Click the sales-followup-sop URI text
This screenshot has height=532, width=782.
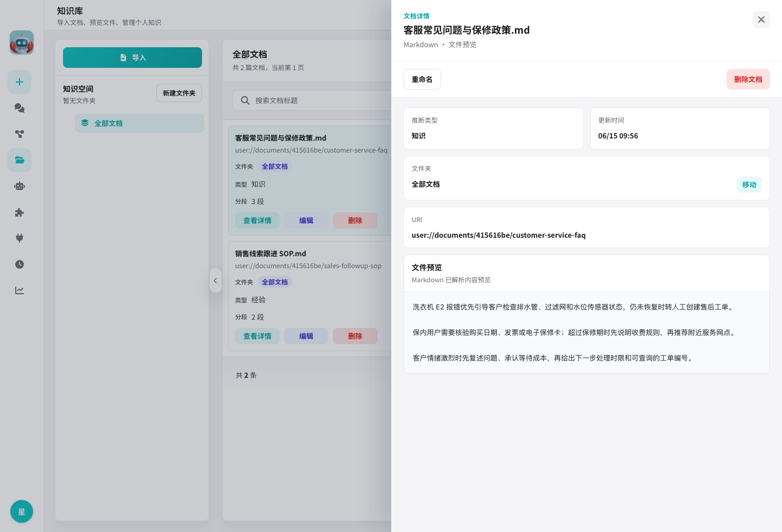tap(308, 266)
